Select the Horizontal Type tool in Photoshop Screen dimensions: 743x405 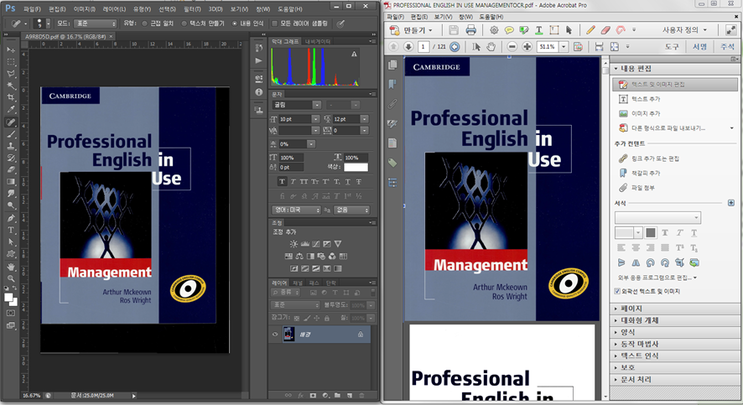click(10, 230)
